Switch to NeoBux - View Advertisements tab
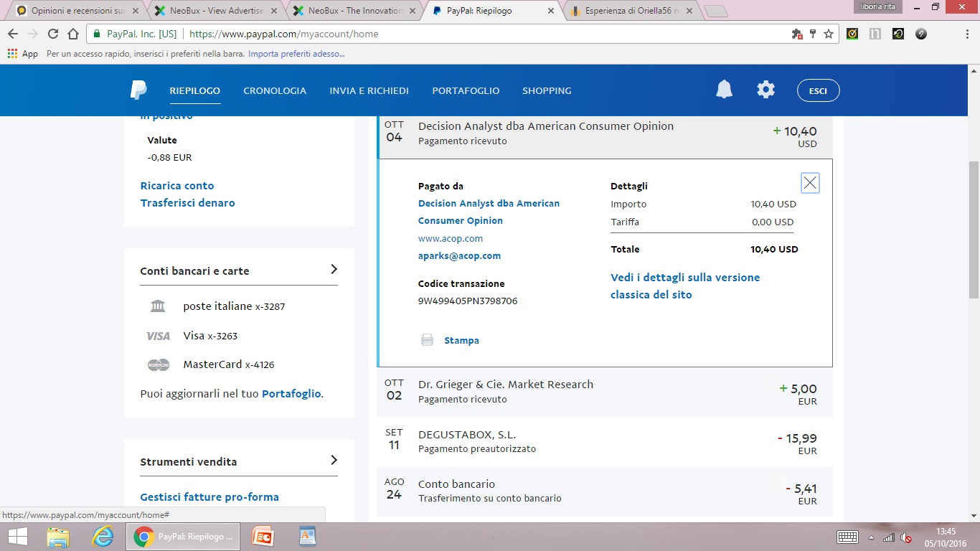The image size is (980, 551). (214, 11)
